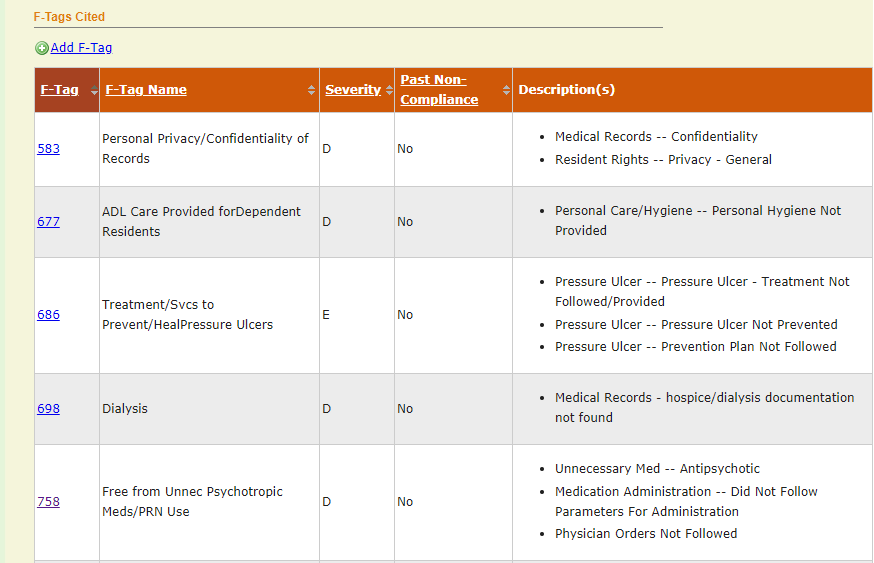874x563 pixels.
Task: Click the green Add F-Tag plus icon
Action: [x=42, y=48]
